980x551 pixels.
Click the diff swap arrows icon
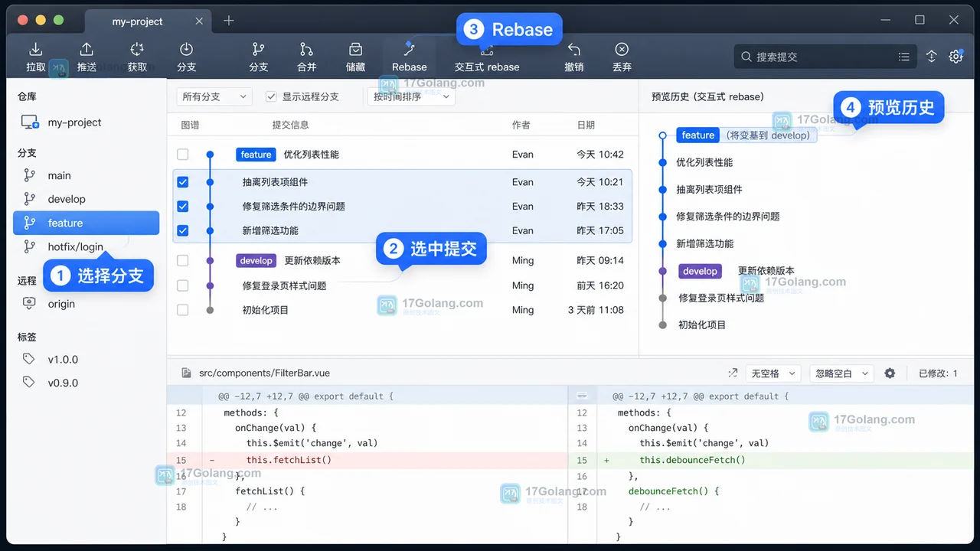point(733,373)
